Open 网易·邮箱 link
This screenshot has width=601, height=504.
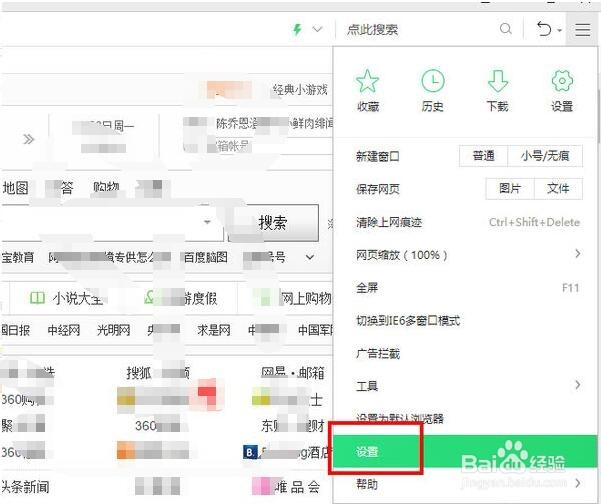tap(293, 372)
